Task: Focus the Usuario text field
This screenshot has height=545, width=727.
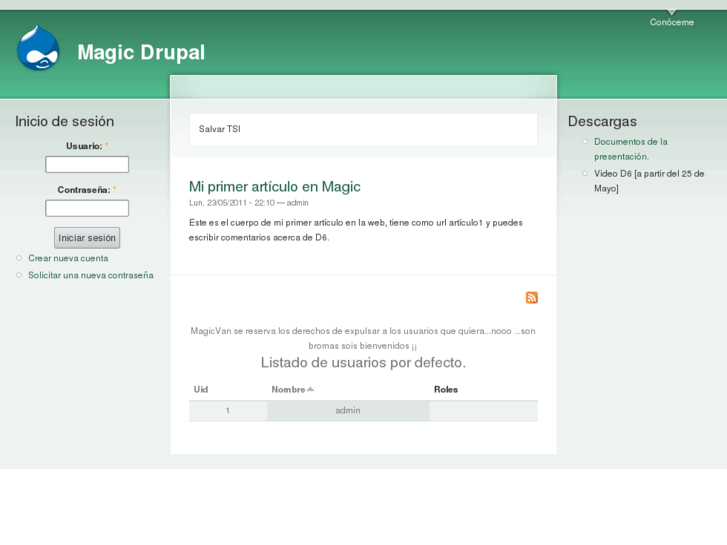Action: click(87, 164)
